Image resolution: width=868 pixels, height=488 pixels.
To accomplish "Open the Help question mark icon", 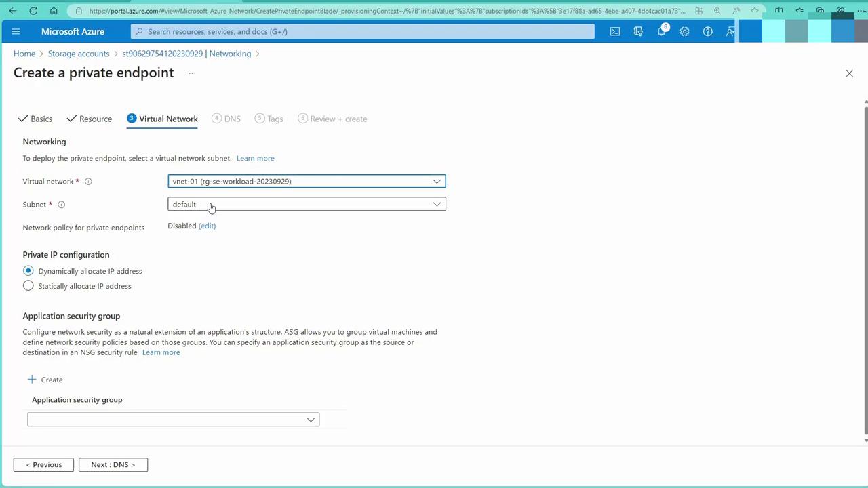I will coord(708,31).
